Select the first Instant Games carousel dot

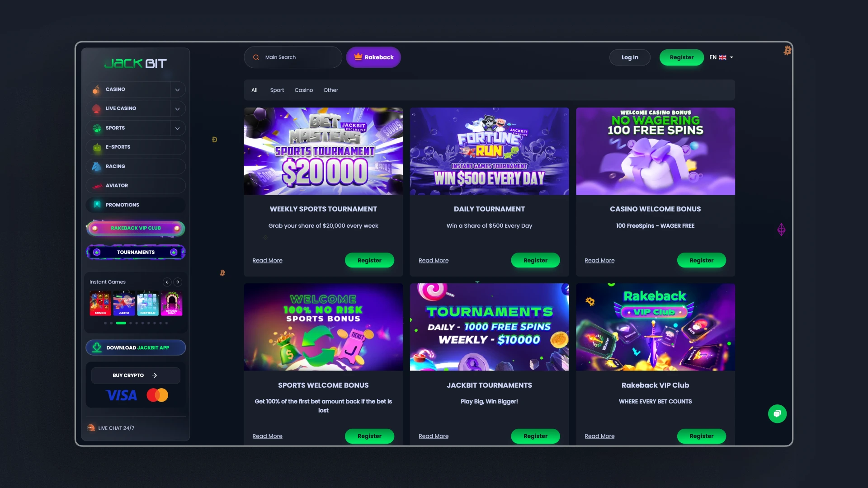pyautogui.click(x=105, y=323)
